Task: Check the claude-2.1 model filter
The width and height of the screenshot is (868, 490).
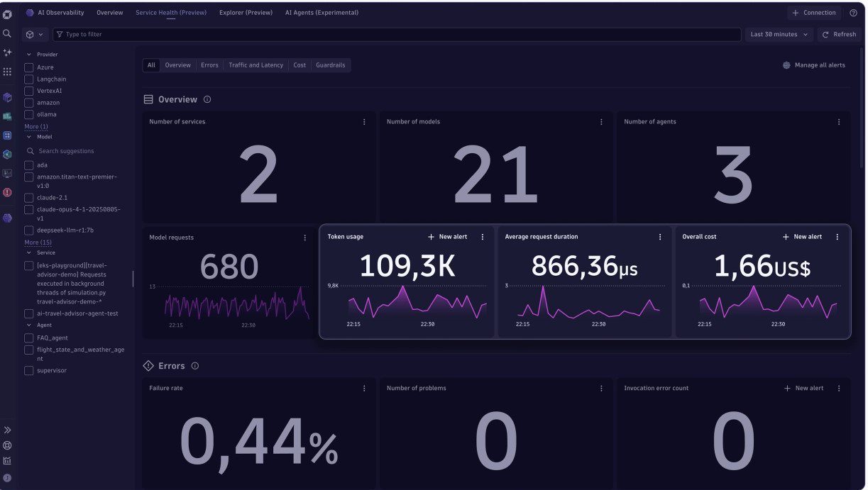Action: point(29,198)
